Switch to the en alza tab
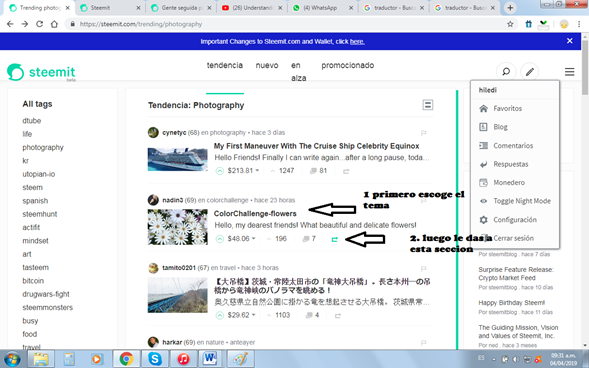 click(x=299, y=71)
